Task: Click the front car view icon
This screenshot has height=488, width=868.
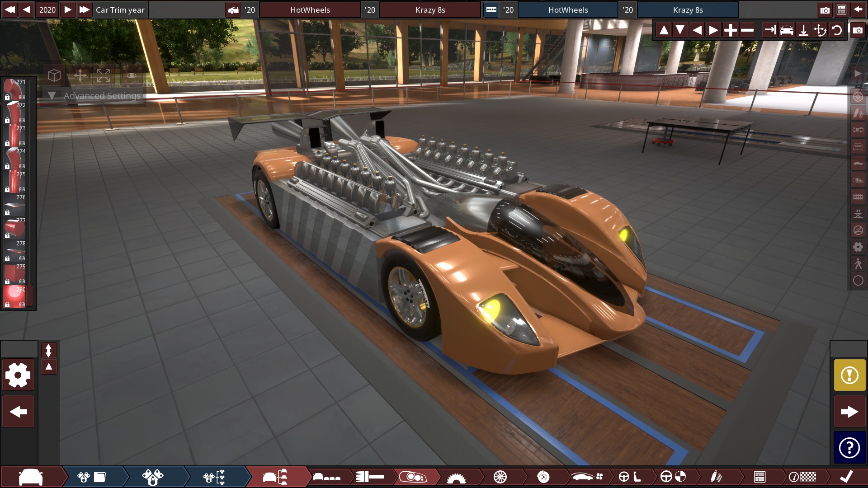Action: (x=787, y=30)
